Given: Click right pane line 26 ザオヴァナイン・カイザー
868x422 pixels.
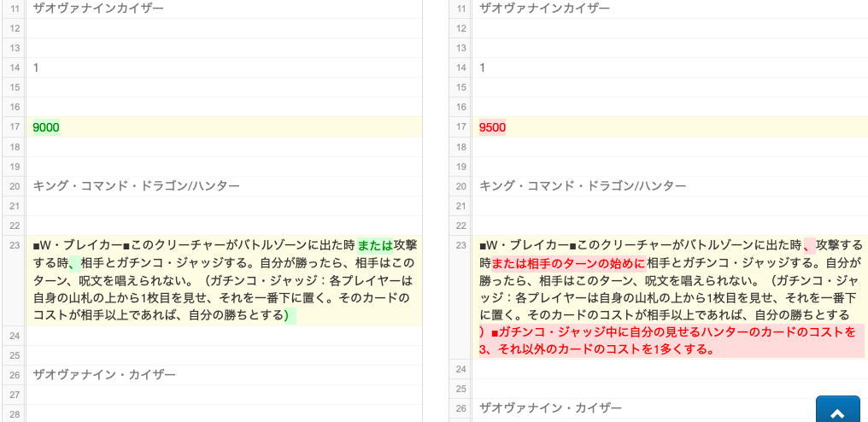Looking at the screenshot, I should [551, 408].
